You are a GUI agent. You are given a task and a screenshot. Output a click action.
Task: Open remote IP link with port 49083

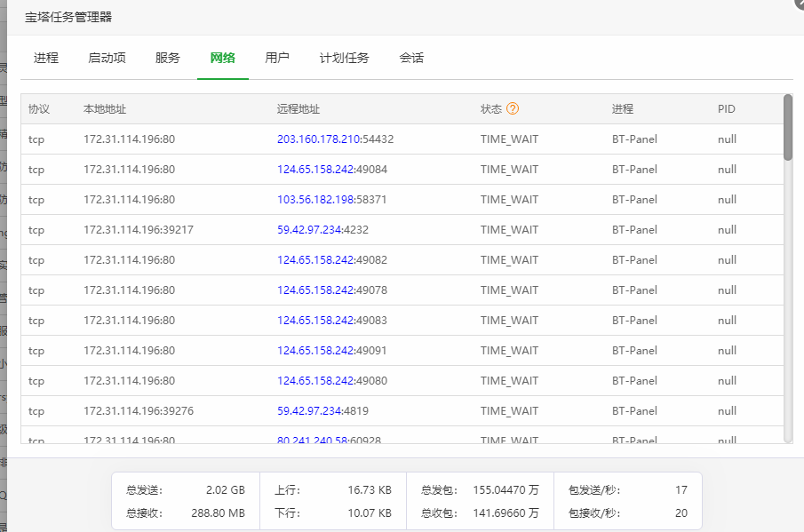[315, 321]
